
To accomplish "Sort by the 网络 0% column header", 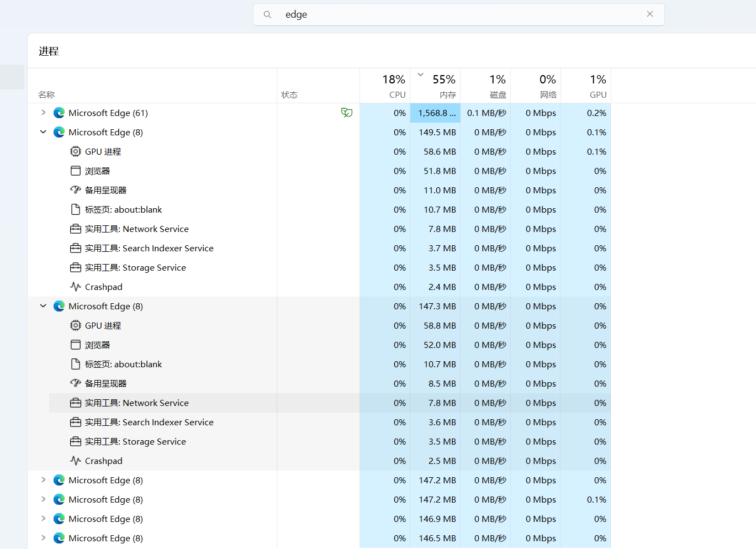I will pyautogui.click(x=536, y=86).
